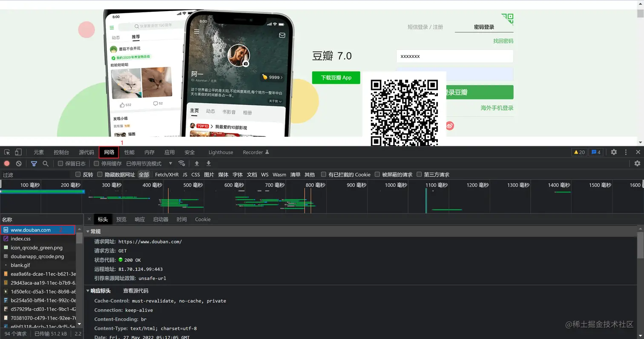Click the username input field
This screenshot has height=339, width=644.
pos(455,56)
